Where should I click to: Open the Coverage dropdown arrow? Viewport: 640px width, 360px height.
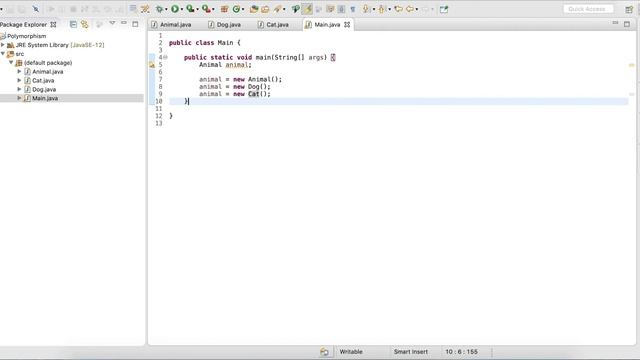click(x=197, y=9)
